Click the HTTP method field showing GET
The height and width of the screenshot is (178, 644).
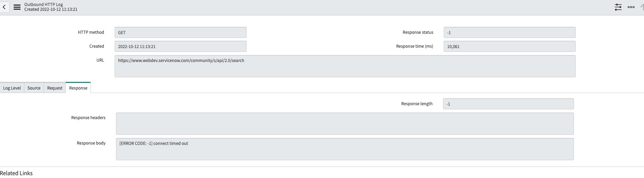pos(180,32)
